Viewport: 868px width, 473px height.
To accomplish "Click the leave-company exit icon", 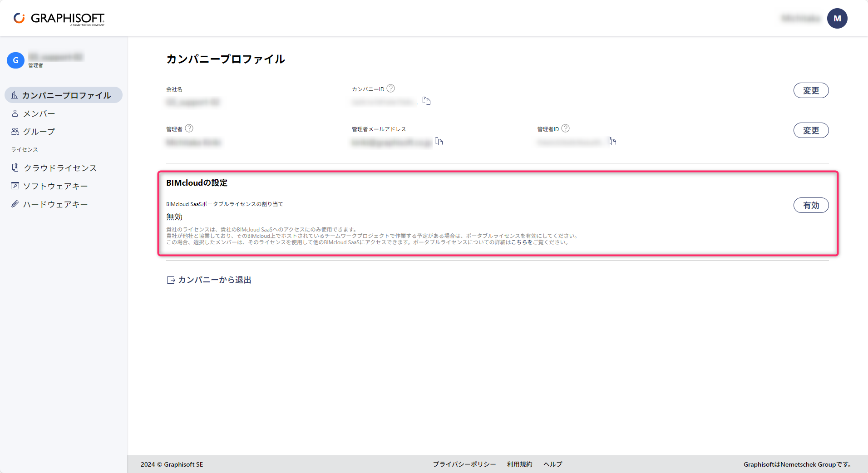I will point(171,280).
